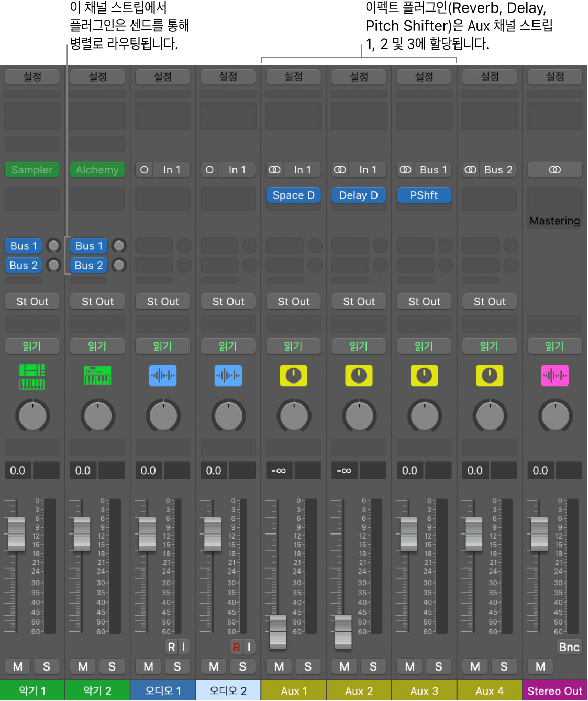Select the Stereo Out channel name
The width and height of the screenshot is (588, 701).
pos(555,691)
